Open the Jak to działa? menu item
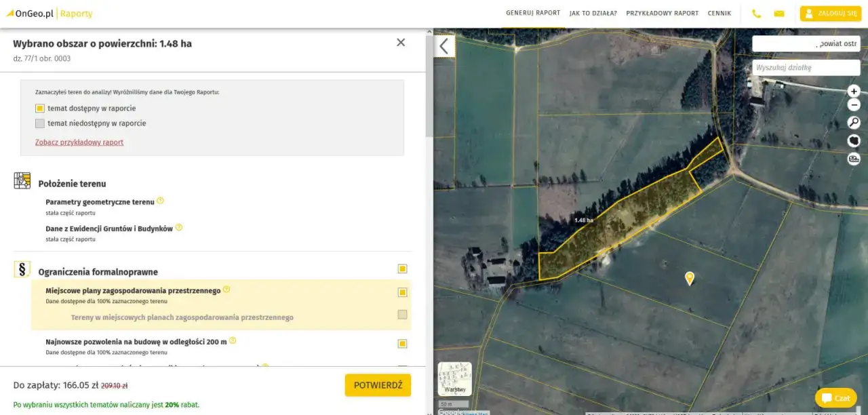 (593, 14)
